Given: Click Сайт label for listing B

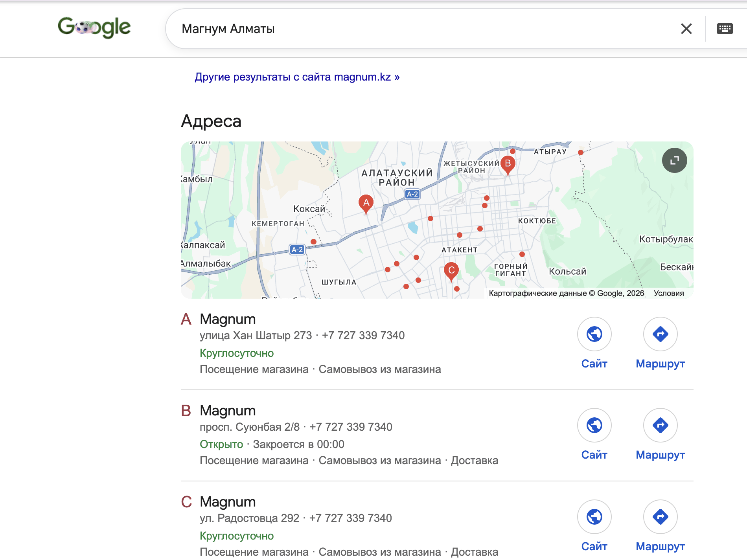Looking at the screenshot, I should pyautogui.click(x=594, y=455).
